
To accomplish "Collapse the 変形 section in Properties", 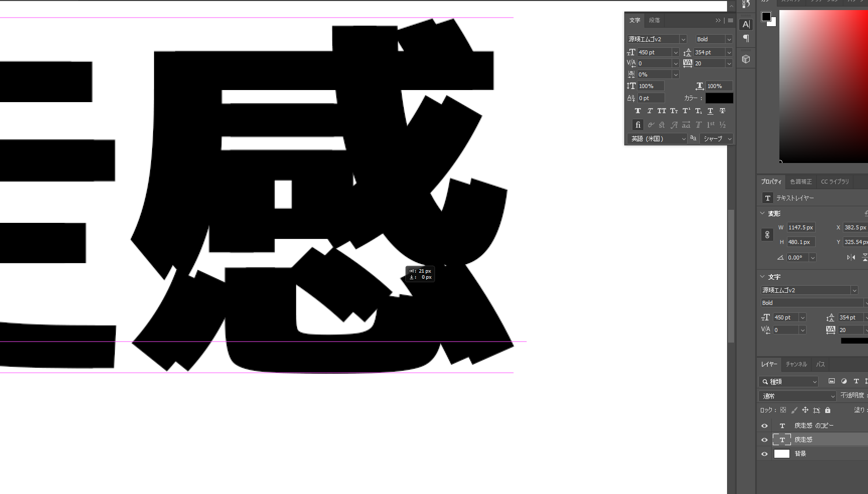I will point(762,213).
